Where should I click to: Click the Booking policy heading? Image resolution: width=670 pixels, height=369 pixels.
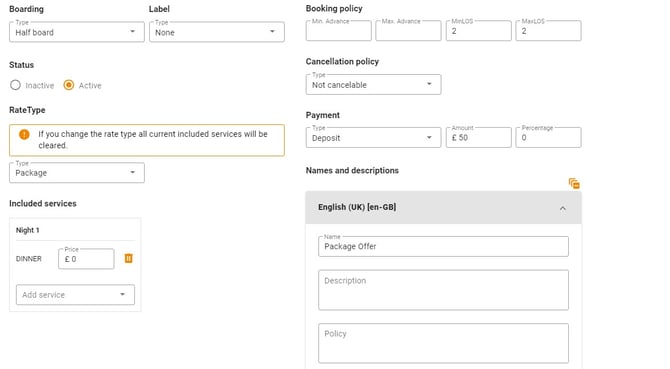(x=334, y=9)
